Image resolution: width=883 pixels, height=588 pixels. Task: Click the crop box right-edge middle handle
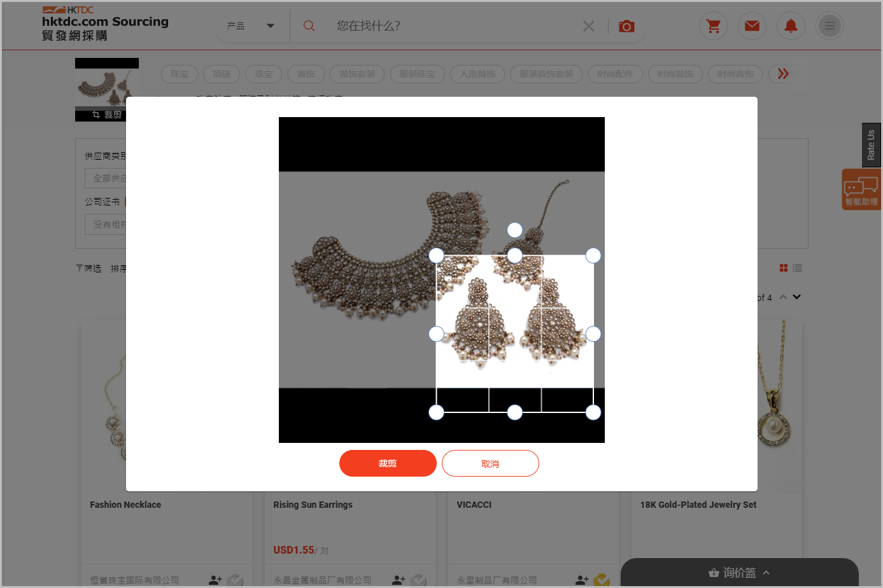point(593,334)
